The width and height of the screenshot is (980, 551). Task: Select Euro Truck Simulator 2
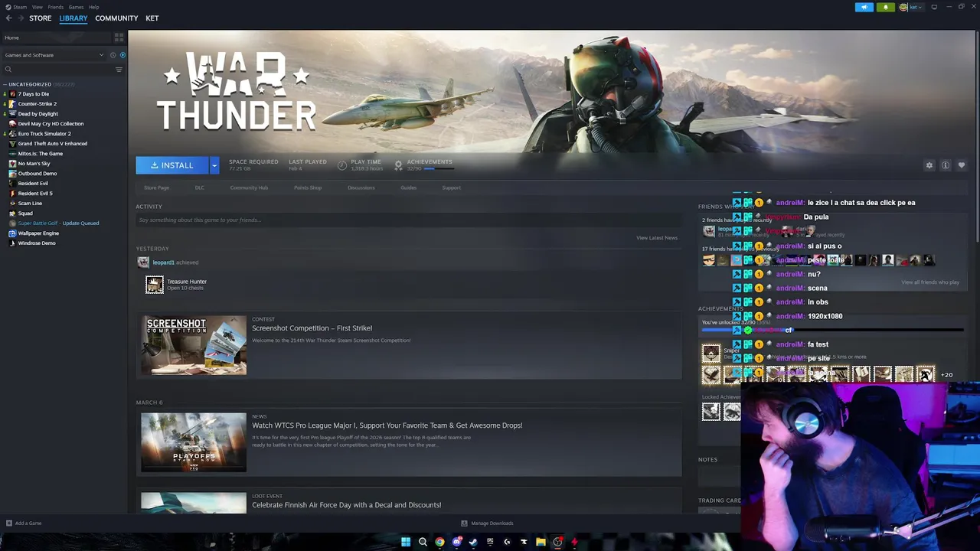pyautogui.click(x=44, y=134)
